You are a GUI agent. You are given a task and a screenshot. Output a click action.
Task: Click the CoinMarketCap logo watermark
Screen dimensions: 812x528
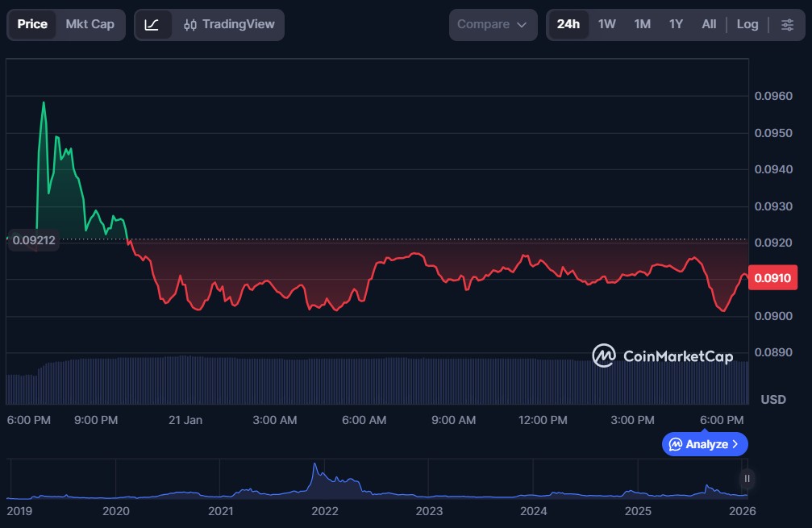(x=662, y=355)
